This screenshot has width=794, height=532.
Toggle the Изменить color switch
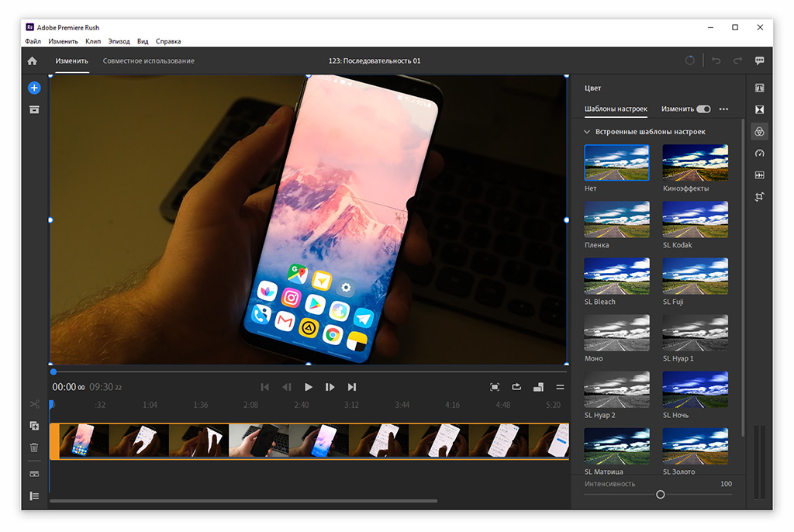(x=703, y=109)
